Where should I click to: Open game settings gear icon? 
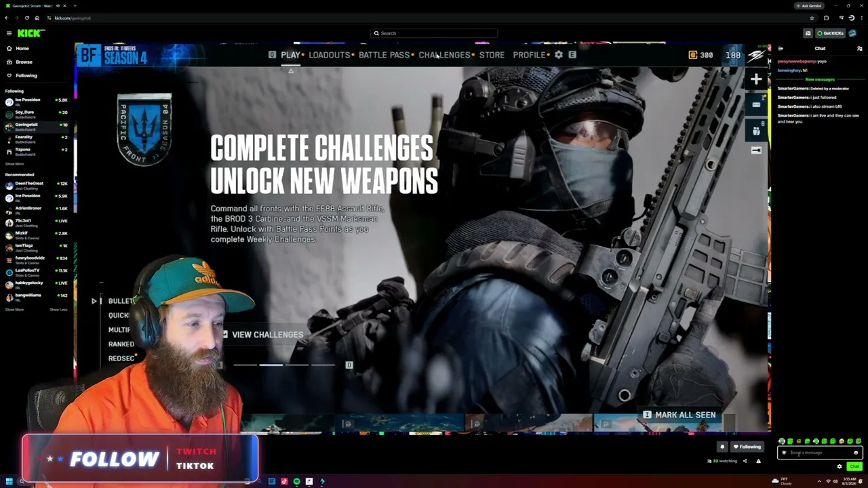559,55
